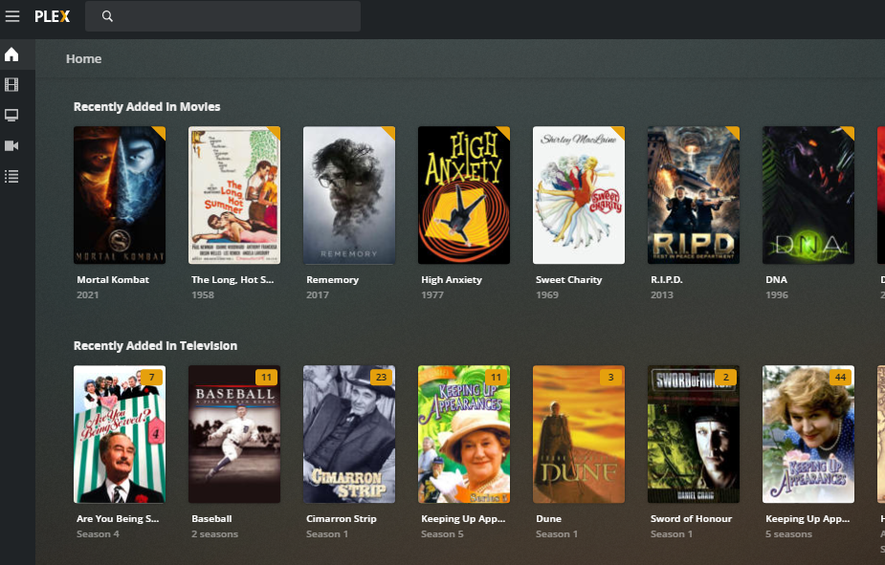Click the Mortal Kombat title link
The image size is (885, 565).
click(113, 279)
